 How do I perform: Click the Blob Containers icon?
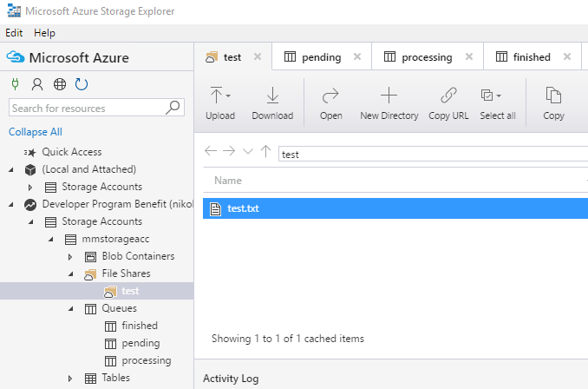tap(90, 256)
